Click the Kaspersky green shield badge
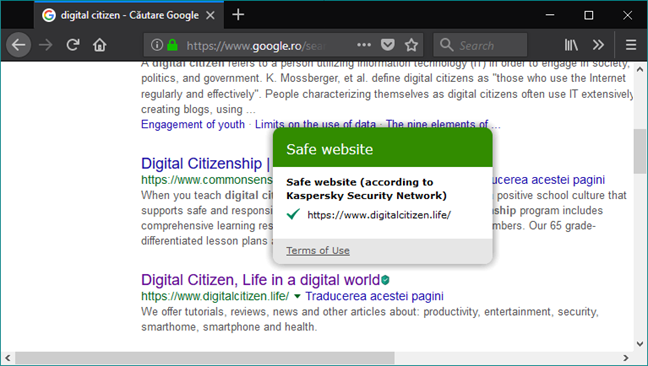648x366 pixels. pos(385,280)
